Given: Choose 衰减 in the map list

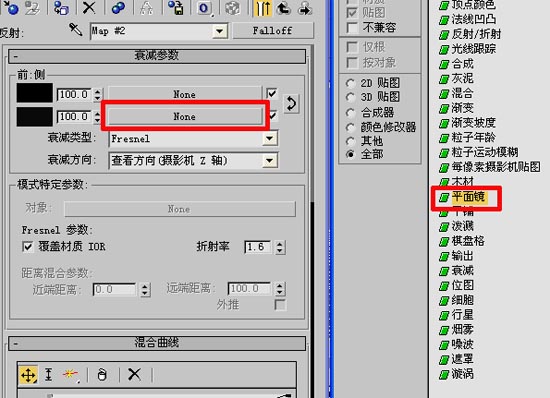Looking at the screenshot, I should (462, 271).
